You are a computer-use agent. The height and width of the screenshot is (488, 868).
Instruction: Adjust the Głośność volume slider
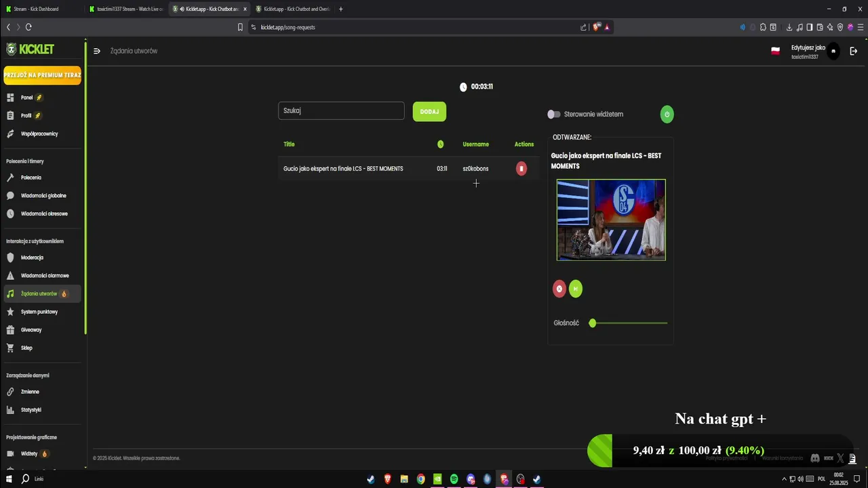click(629, 323)
